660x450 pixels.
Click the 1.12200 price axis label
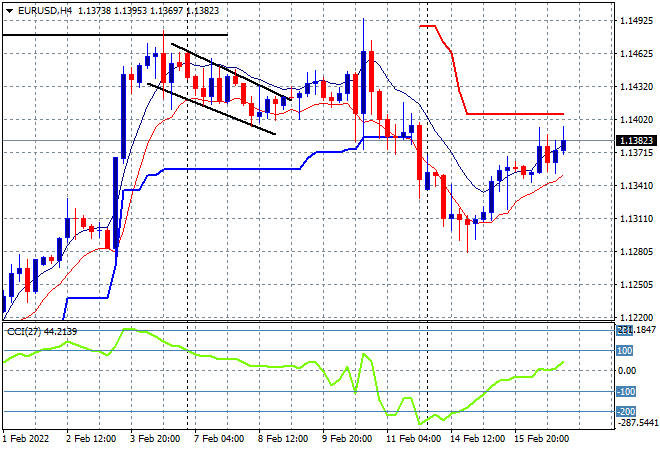(x=636, y=317)
